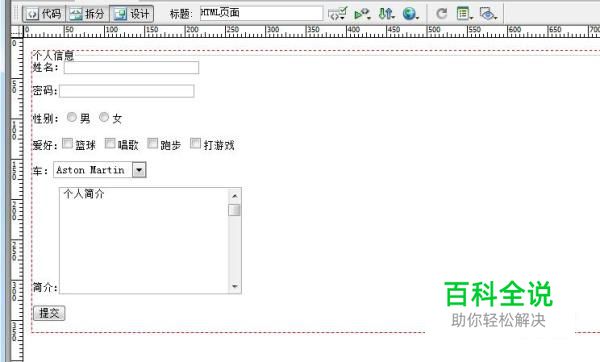Switch to Split view (拆分)

[88, 14]
